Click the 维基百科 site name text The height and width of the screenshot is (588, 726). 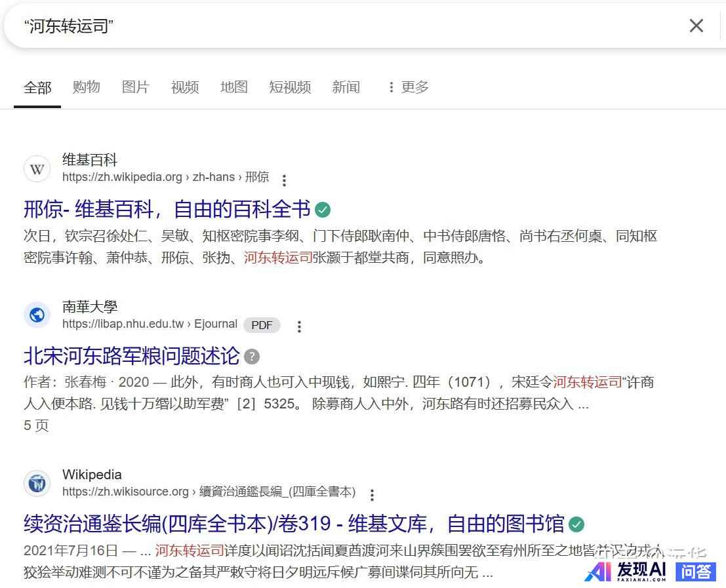pos(90,160)
